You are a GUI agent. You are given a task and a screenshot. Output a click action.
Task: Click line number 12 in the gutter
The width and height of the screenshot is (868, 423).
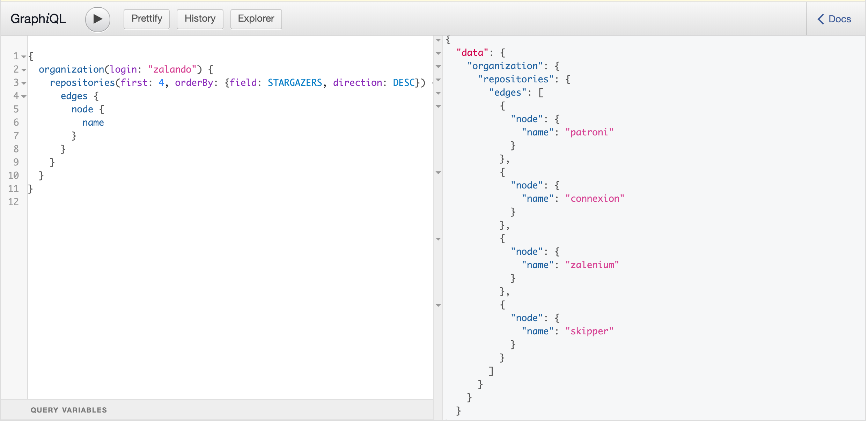pos(13,202)
